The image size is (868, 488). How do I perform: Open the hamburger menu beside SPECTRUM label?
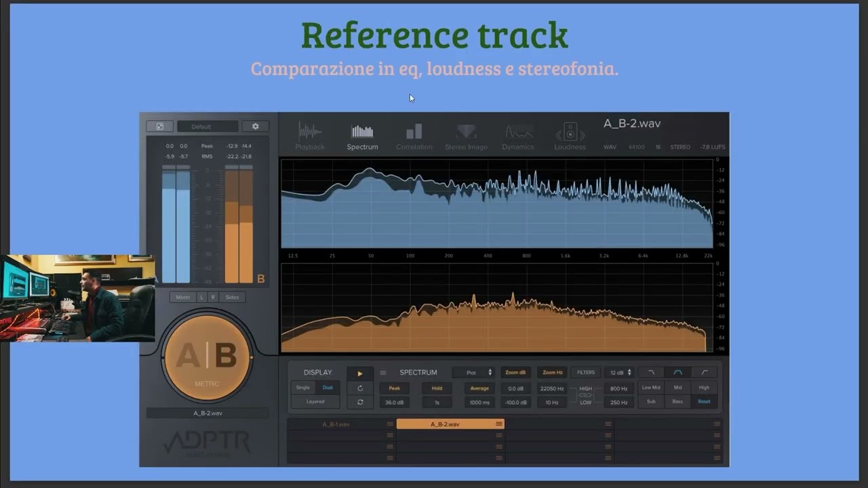[382, 373]
